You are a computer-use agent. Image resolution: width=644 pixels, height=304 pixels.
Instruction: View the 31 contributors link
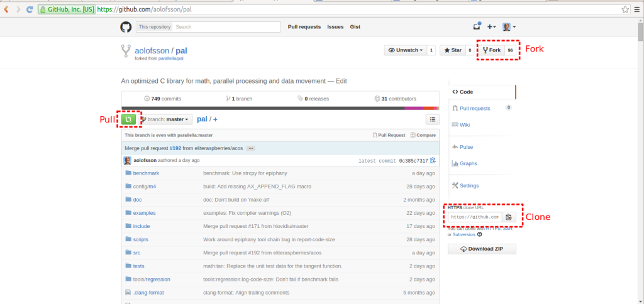395,99
